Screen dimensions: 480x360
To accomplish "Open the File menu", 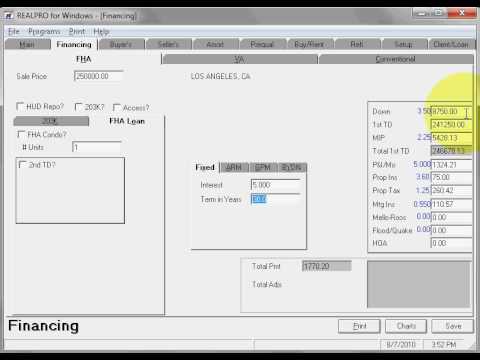I will coord(14,32).
